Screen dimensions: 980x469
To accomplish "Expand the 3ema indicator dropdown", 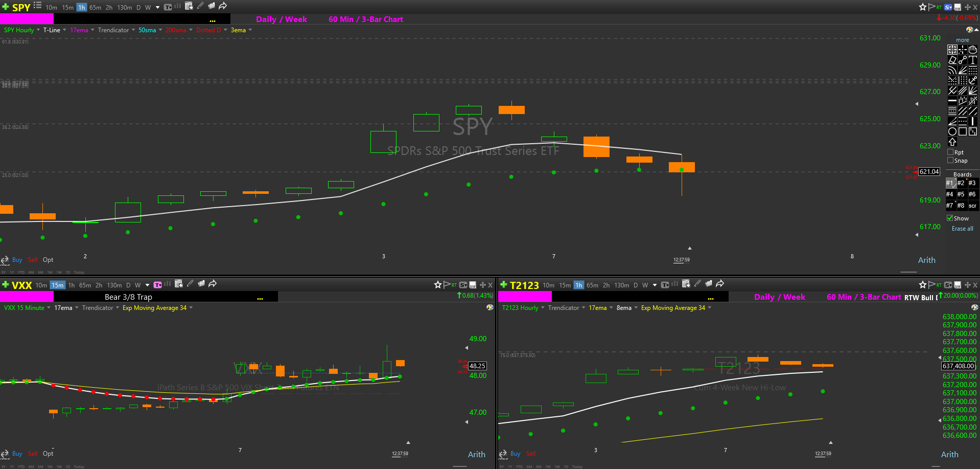I will pyautogui.click(x=250, y=30).
